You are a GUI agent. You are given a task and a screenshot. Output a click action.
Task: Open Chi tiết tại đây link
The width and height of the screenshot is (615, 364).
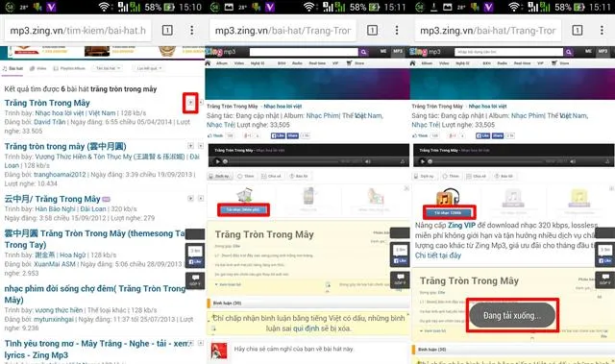438,255
